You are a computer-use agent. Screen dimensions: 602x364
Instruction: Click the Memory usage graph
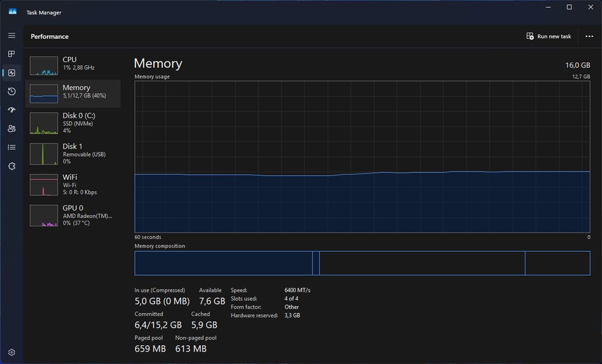click(x=362, y=157)
